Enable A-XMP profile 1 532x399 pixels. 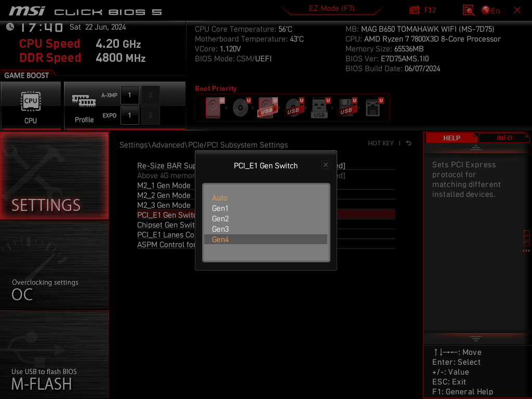(129, 95)
